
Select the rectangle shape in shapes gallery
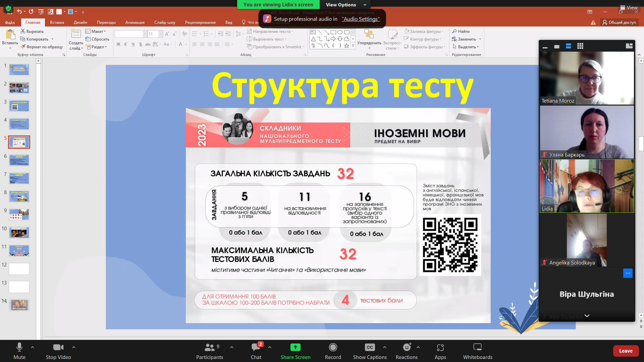coord(333,32)
